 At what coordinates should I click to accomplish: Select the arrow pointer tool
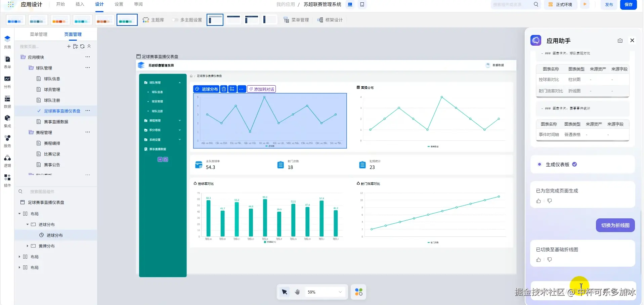(285, 292)
